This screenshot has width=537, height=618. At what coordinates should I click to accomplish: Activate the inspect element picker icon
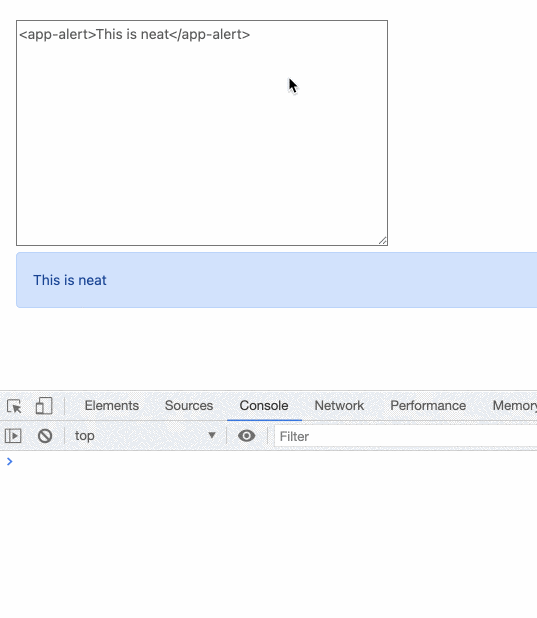click(x=15, y=406)
